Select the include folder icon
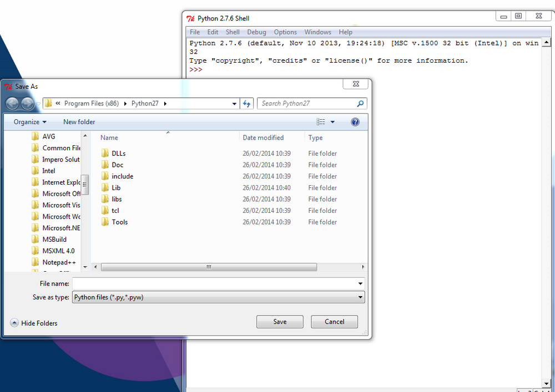This screenshot has width=555, height=392. click(x=105, y=176)
